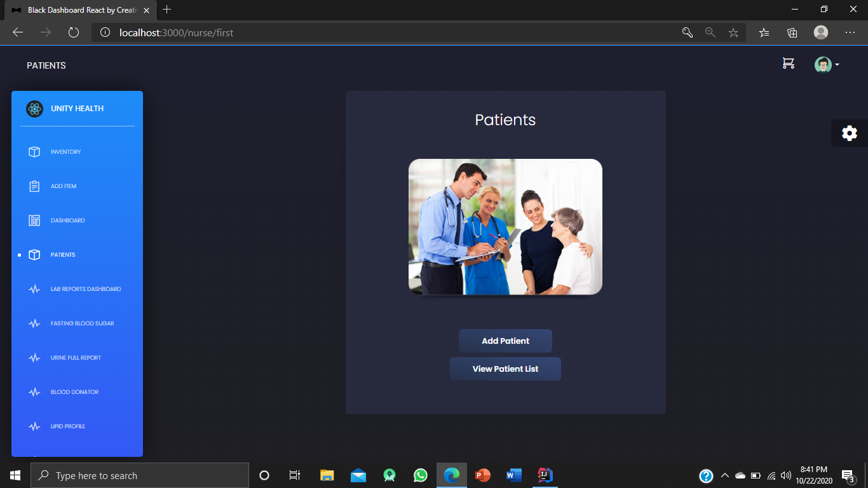Click the browser address bar URL
The image size is (868, 488).
tap(177, 32)
